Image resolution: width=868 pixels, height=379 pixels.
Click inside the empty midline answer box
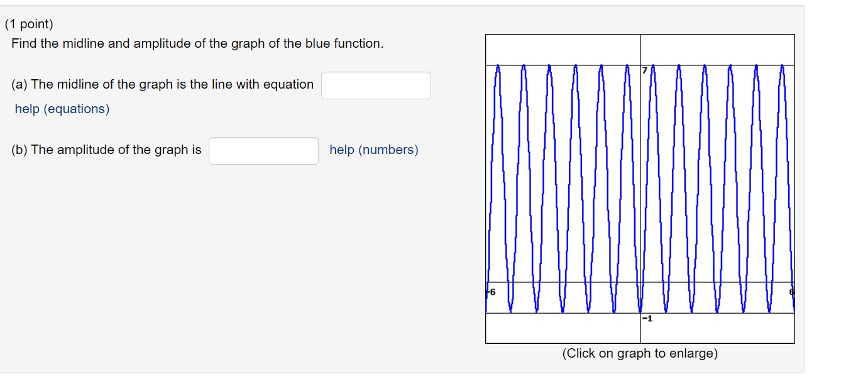[x=375, y=85]
